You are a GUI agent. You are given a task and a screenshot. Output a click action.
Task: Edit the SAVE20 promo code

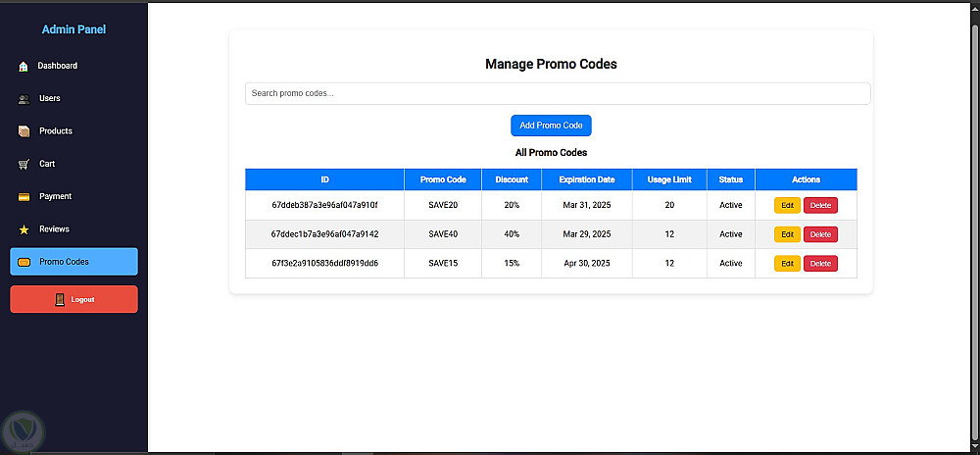[x=787, y=205]
